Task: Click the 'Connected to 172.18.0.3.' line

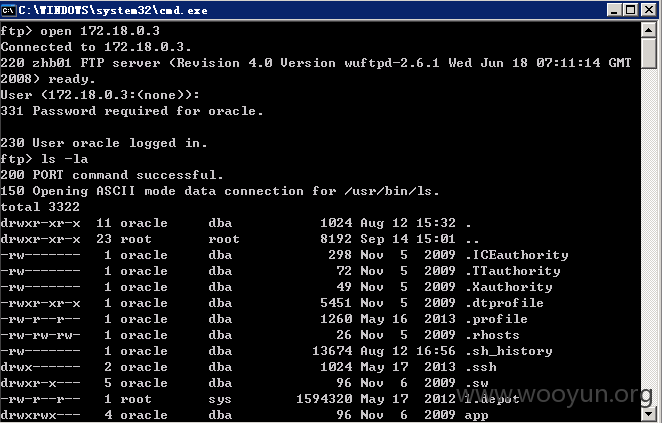Action: tap(96, 47)
